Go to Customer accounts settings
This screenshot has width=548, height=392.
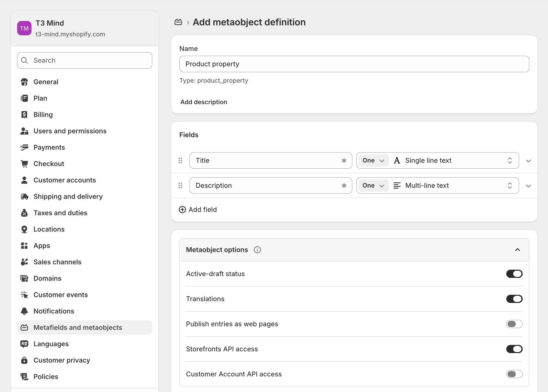[x=85, y=180]
